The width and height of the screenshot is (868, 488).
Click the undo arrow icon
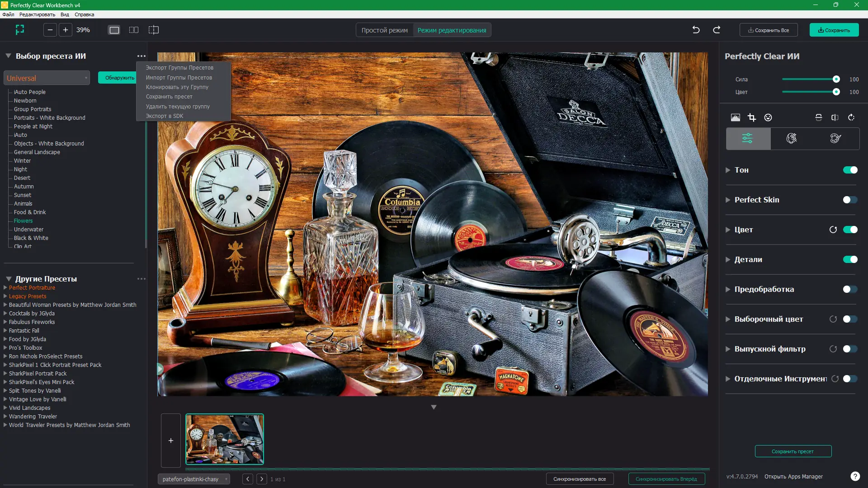point(696,30)
